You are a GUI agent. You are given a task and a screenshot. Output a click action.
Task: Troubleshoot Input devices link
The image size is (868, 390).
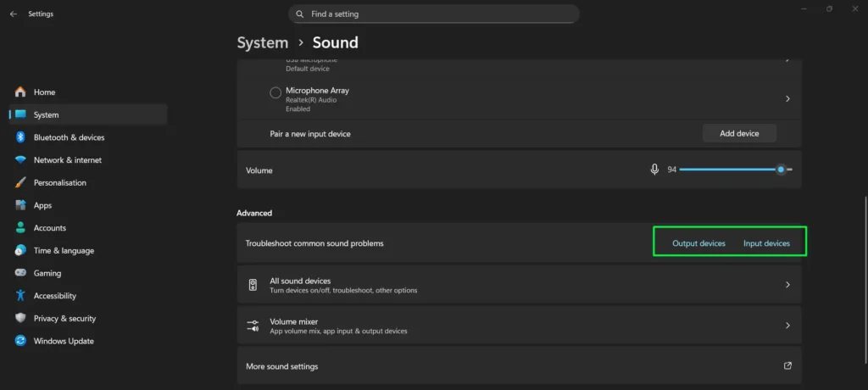766,243
